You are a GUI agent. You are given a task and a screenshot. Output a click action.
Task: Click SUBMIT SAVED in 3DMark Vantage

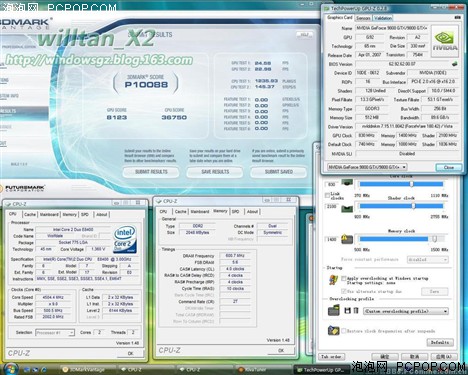pyautogui.click(x=279, y=172)
